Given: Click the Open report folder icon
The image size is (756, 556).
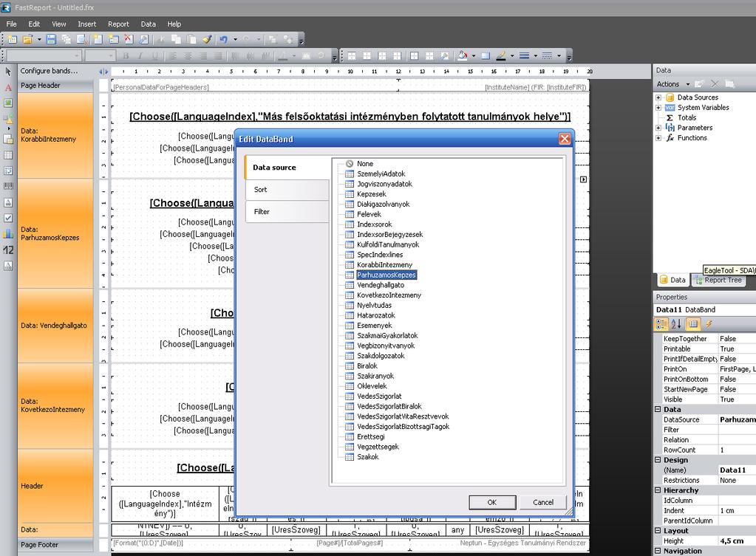Looking at the screenshot, I should (27, 40).
